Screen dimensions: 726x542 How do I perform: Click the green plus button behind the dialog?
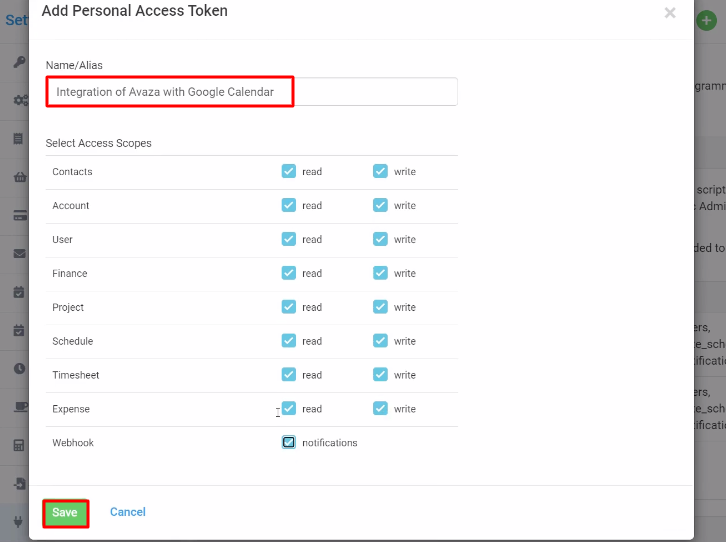pos(707,20)
